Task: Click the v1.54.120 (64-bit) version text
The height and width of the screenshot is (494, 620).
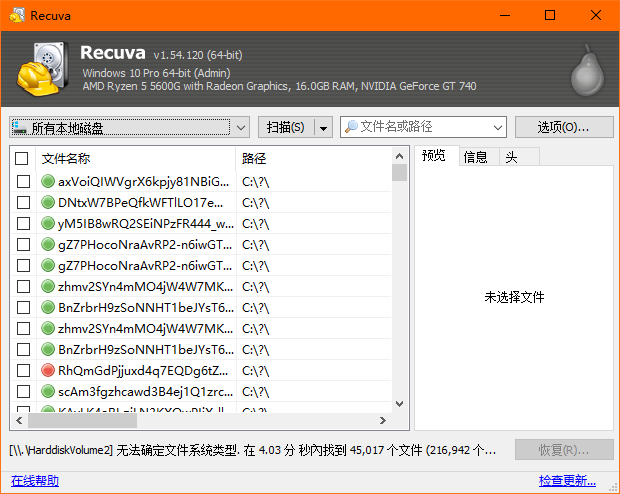Action: point(198,55)
